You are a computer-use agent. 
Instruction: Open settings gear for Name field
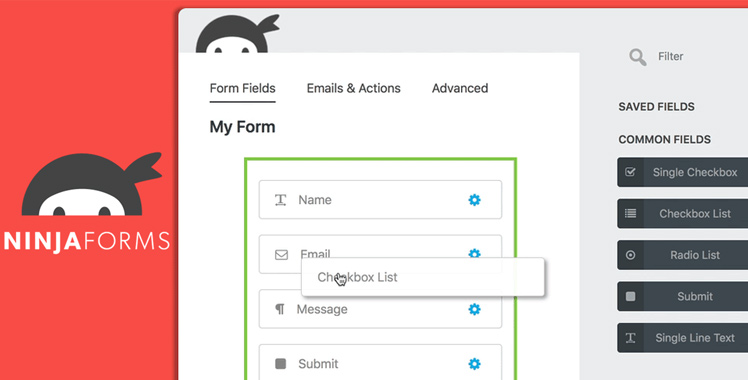click(474, 200)
